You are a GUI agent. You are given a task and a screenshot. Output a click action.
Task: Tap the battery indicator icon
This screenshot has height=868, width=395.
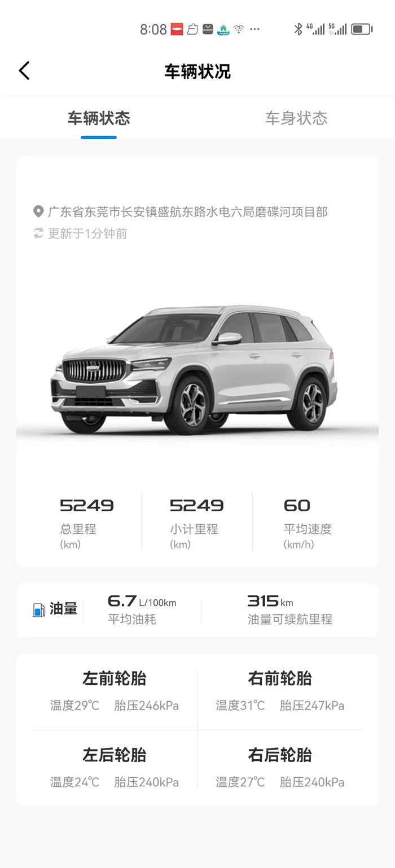point(362,29)
